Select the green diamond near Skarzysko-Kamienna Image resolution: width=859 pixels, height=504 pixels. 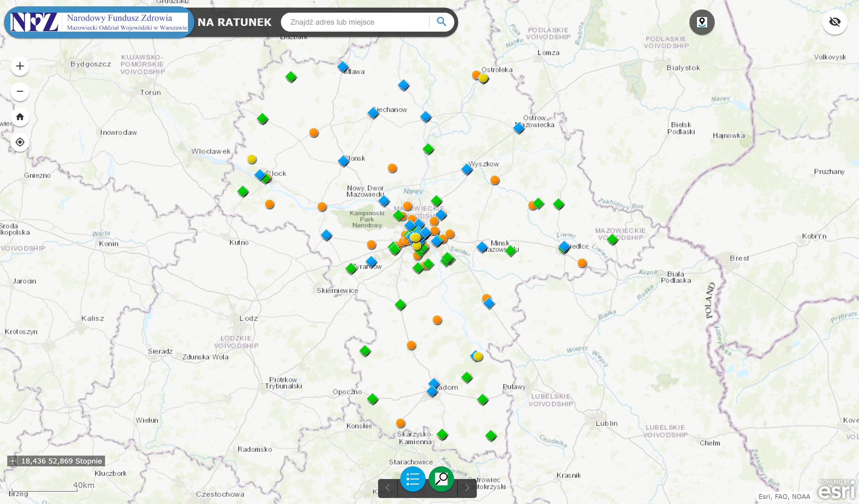pos(442,434)
